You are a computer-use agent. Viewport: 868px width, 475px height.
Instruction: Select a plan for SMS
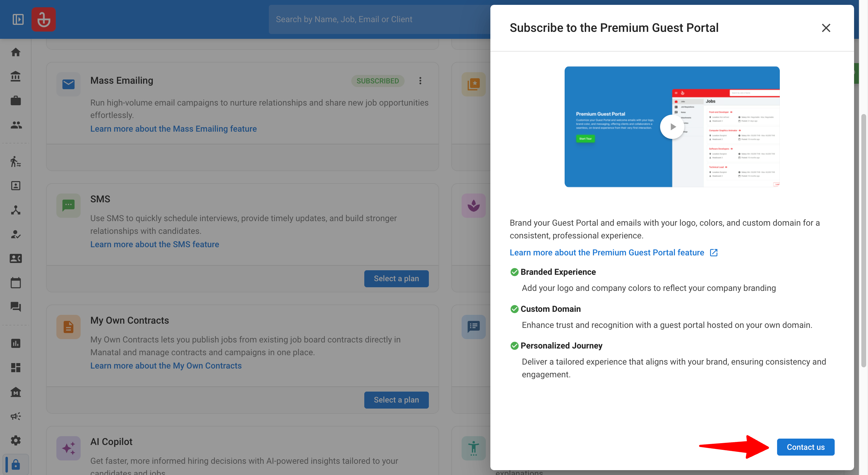coord(396,278)
